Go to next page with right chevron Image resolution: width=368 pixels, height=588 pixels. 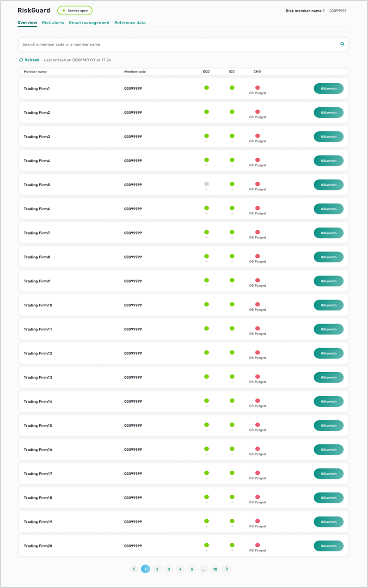coord(227,569)
